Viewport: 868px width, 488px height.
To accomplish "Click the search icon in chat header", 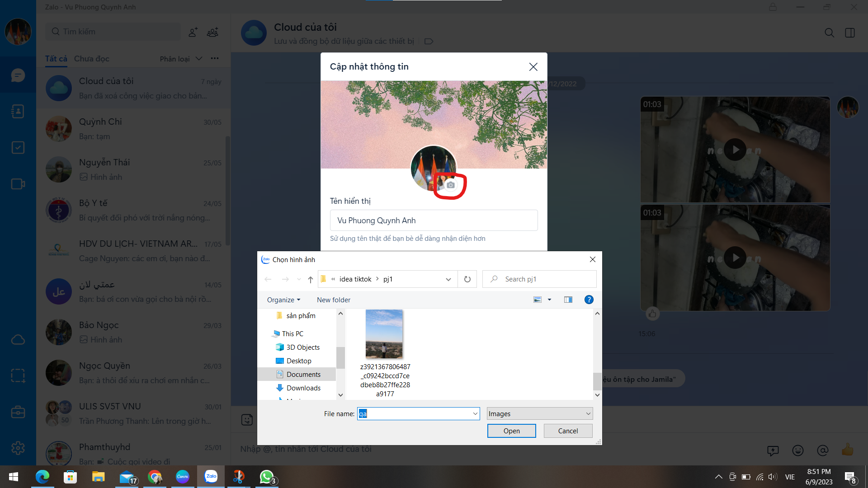I will (829, 33).
